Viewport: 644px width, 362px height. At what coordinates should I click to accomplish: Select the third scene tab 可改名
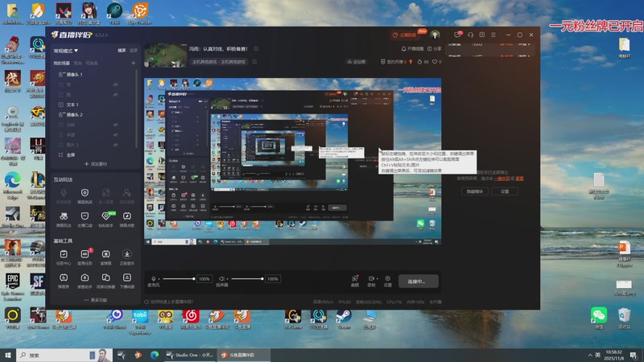tap(92, 64)
